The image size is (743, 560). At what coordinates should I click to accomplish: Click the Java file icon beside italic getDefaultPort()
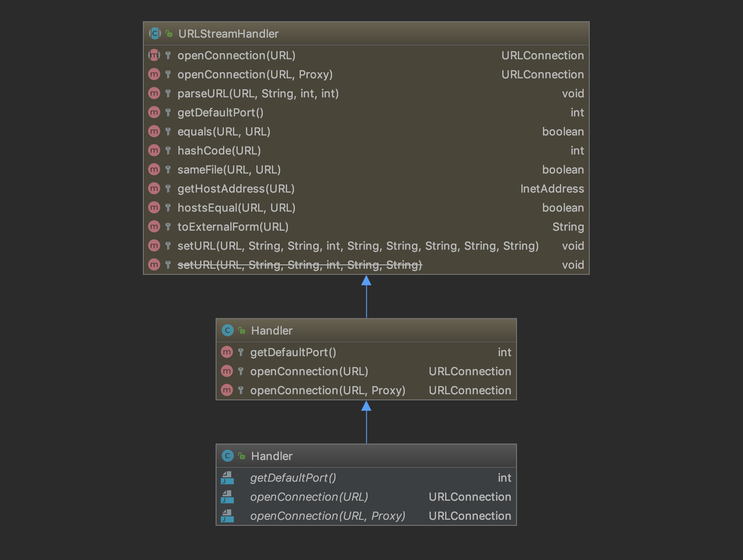pos(227,478)
